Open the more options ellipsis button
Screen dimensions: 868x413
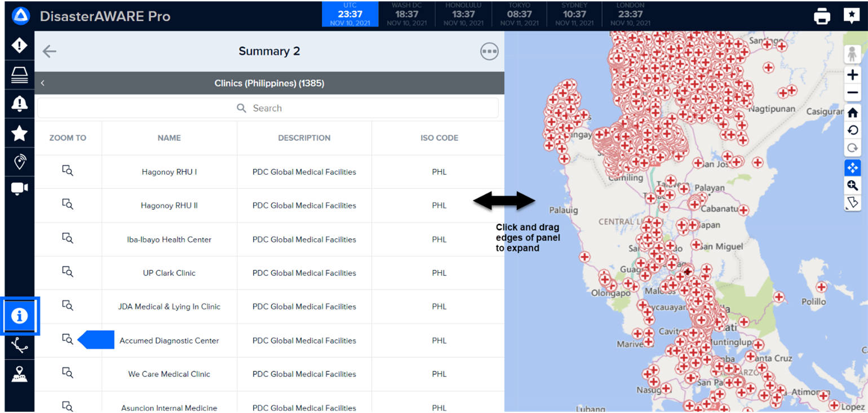point(489,51)
